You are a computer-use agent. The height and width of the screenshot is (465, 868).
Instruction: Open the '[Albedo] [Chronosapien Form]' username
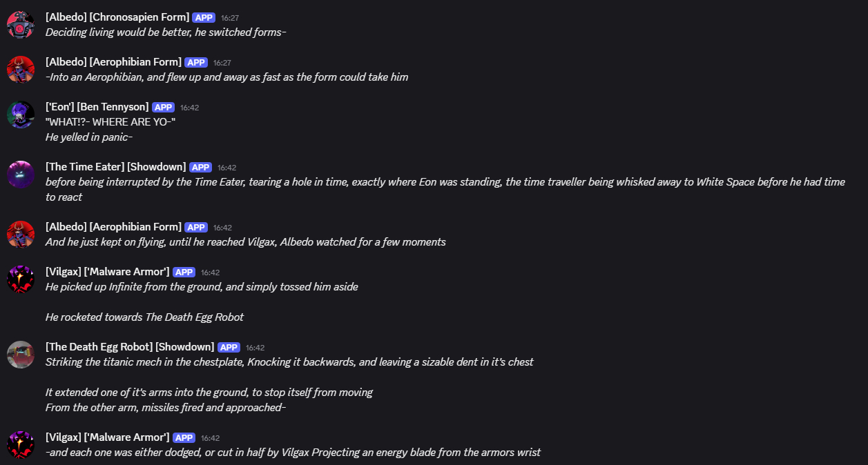[117, 17]
